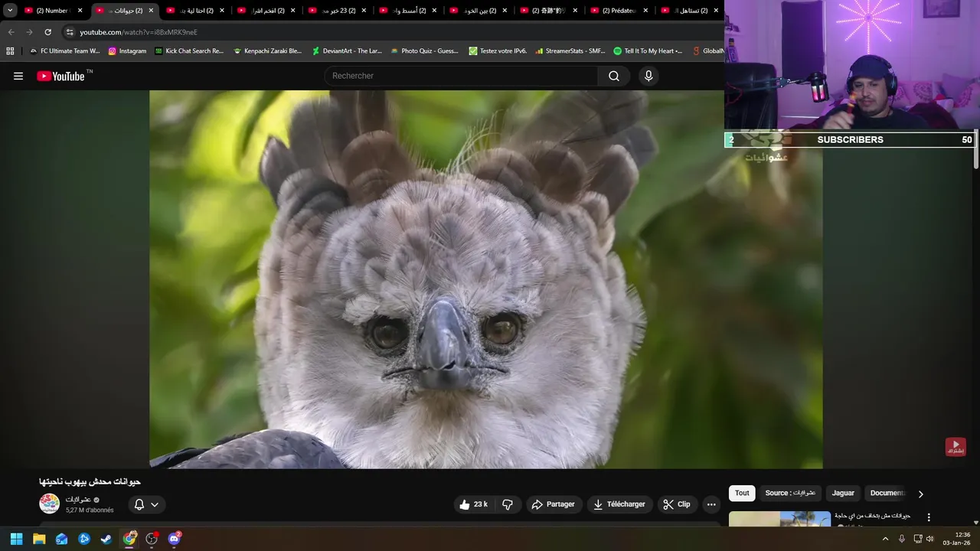The width and height of the screenshot is (980, 551).
Task: Click the tray microphone icon
Action: tap(902, 539)
